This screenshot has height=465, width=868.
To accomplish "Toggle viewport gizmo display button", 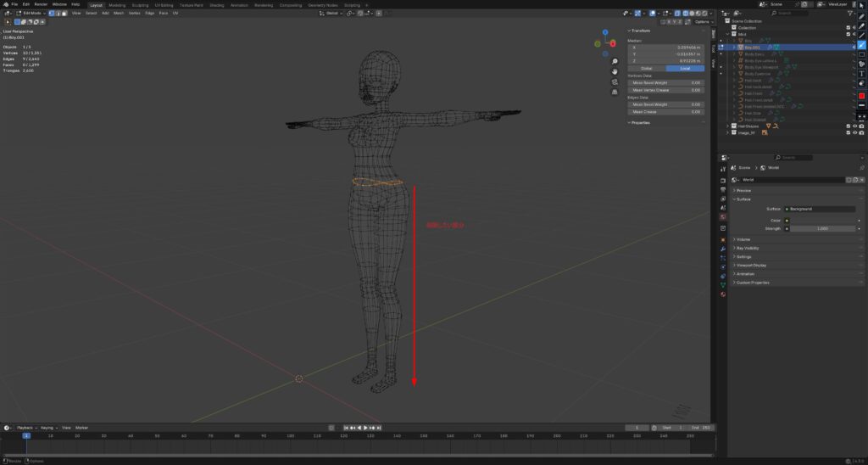I will (x=637, y=13).
